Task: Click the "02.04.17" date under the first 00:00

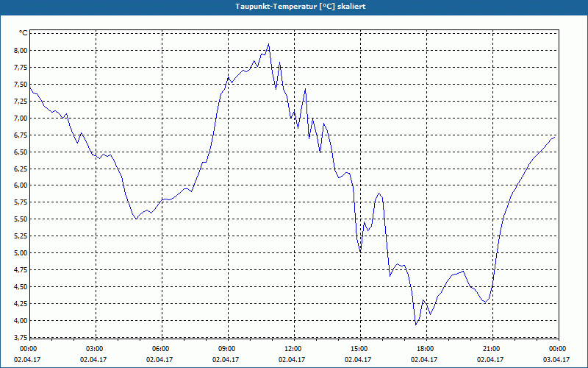Action: 27,360
